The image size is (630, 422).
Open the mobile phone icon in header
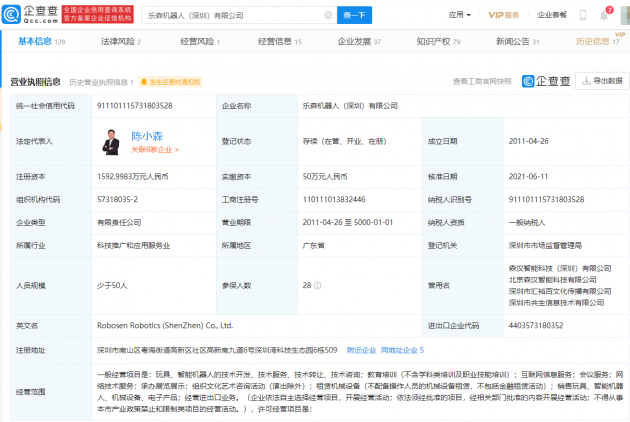click(583, 15)
